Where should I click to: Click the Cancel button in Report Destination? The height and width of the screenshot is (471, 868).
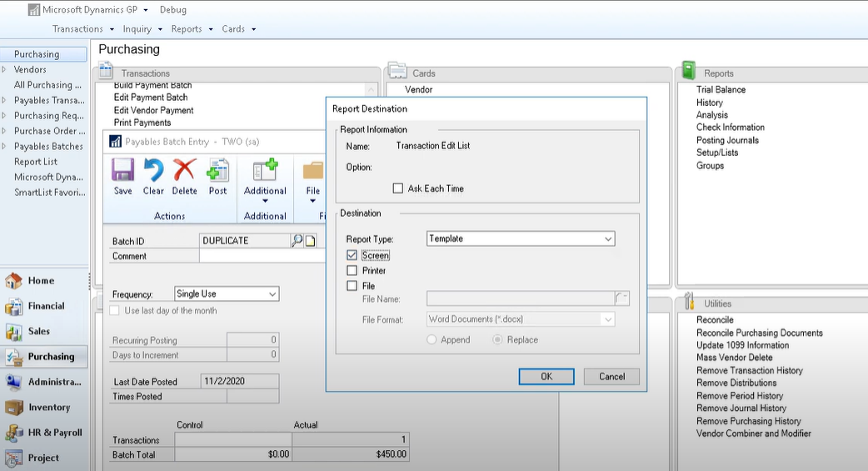tap(611, 377)
